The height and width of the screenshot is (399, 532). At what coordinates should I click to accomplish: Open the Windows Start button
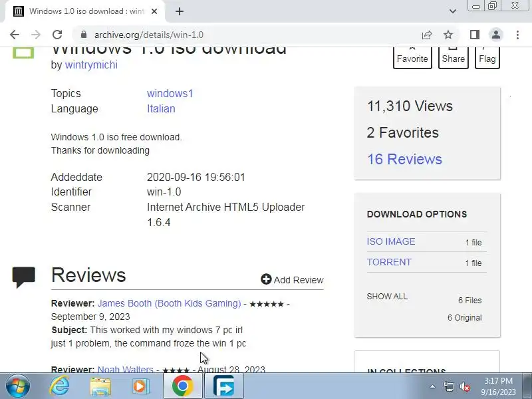tap(17, 386)
